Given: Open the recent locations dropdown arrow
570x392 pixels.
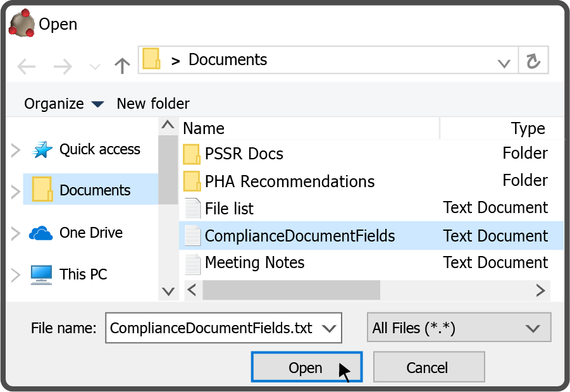Looking at the screenshot, I should pos(94,66).
